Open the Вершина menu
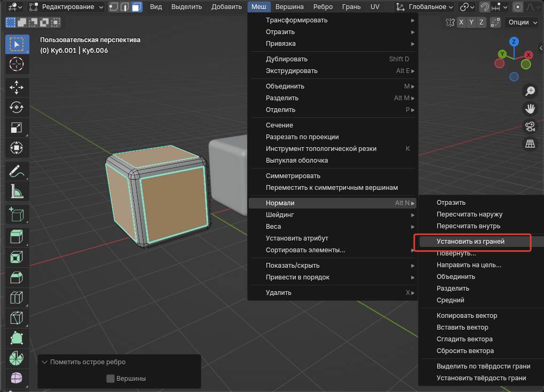 click(x=289, y=7)
